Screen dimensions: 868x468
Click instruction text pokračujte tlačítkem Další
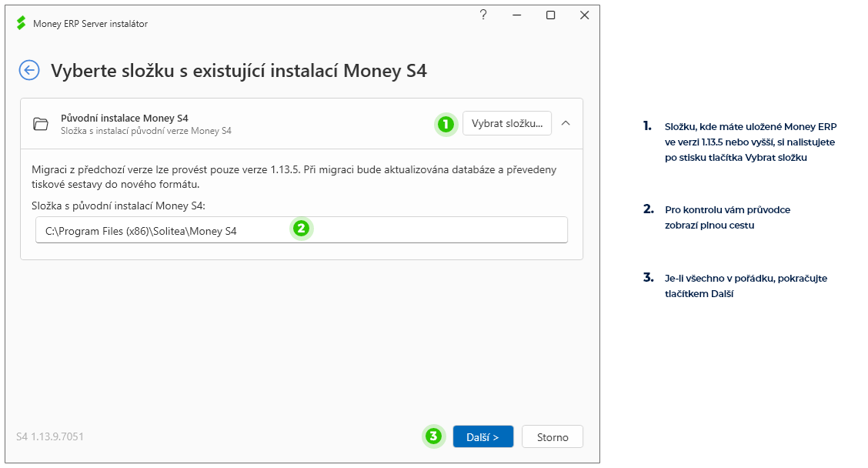[746, 286]
